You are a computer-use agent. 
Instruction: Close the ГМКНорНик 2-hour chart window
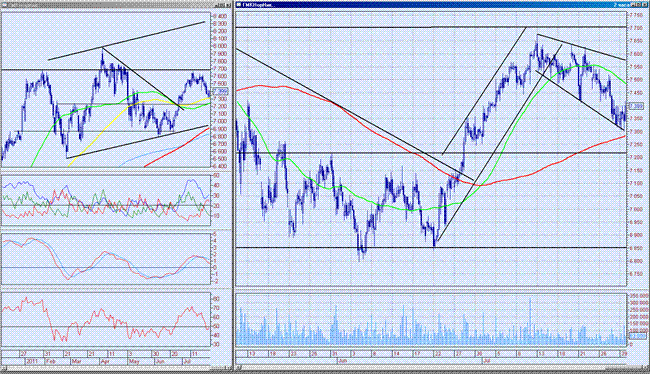point(644,5)
